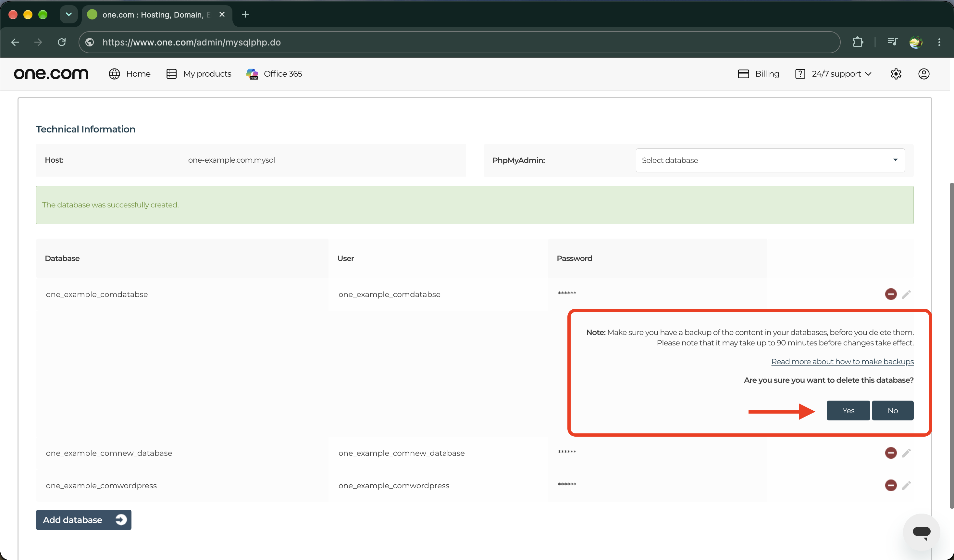Confirm deletion with Yes button

[848, 410]
